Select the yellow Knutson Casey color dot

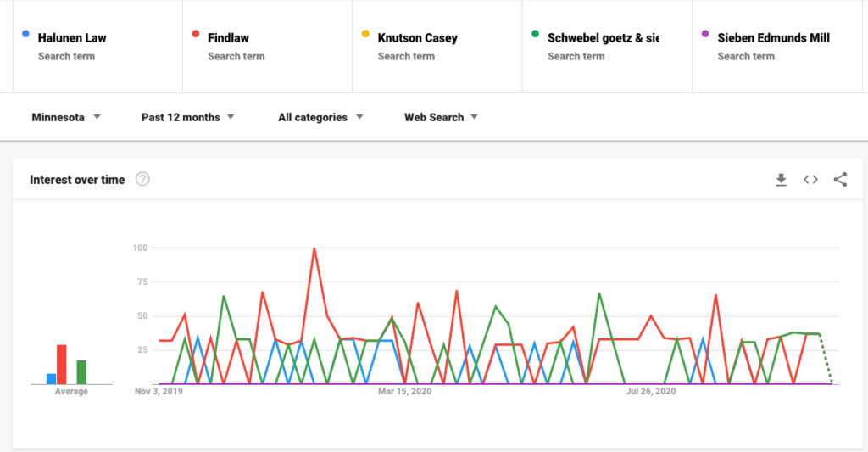[x=365, y=34]
